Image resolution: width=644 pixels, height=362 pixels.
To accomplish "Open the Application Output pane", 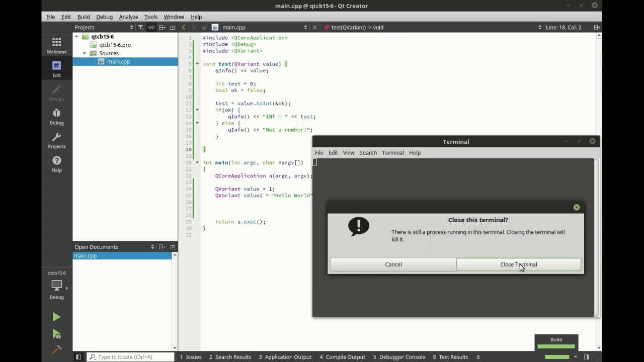I will (285, 357).
